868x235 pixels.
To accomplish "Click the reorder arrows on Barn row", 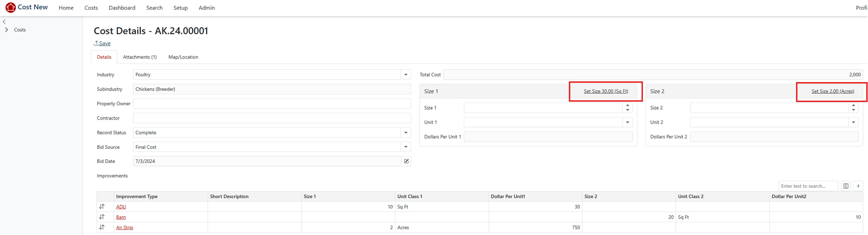I will (102, 217).
